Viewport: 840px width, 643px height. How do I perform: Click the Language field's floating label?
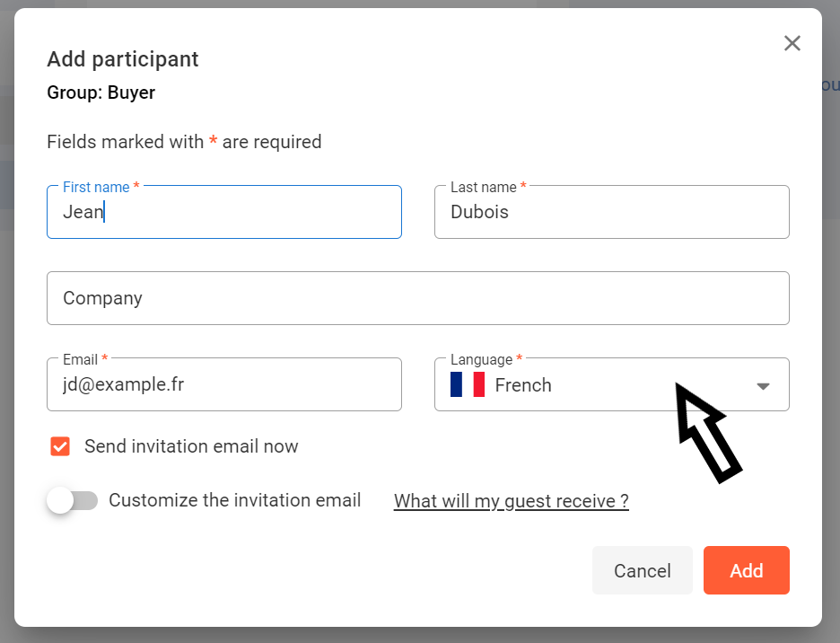482,359
